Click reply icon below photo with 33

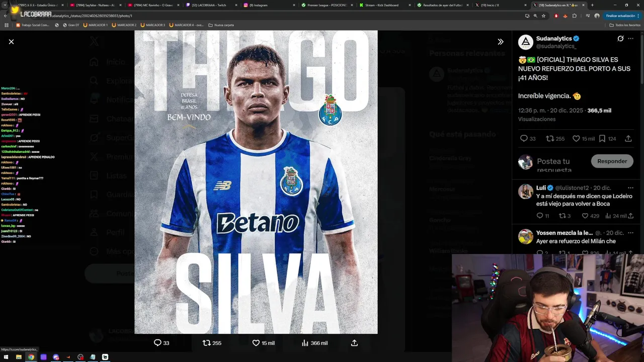(x=162, y=343)
